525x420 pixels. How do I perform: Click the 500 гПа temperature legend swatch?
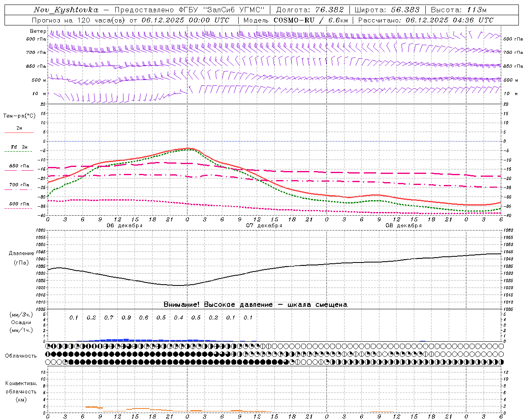point(19,208)
